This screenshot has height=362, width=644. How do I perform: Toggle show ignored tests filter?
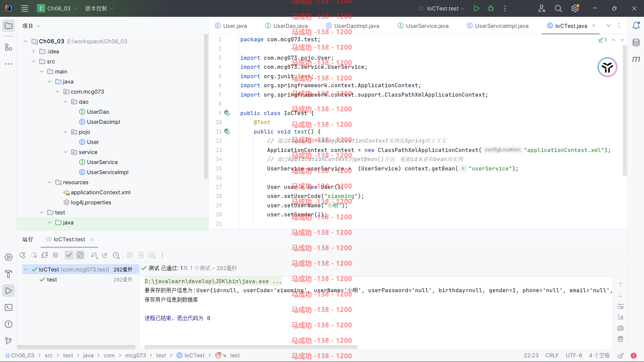(80, 255)
